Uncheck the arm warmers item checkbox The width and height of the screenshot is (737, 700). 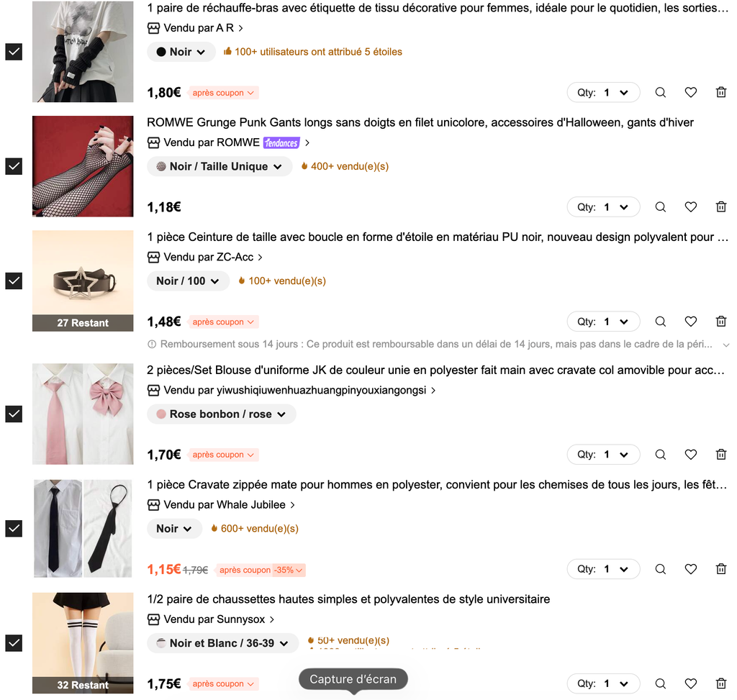pyautogui.click(x=14, y=52)
